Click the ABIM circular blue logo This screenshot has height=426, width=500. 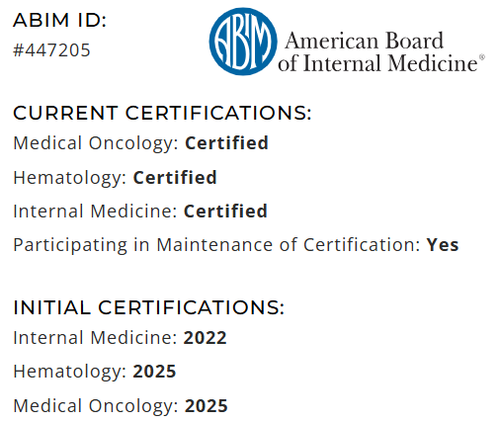pos(243,41)
